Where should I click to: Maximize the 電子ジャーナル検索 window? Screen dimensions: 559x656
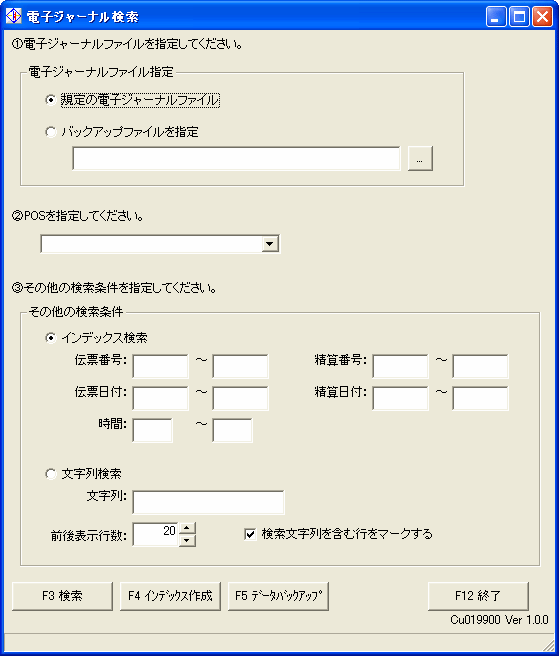click(519, 17)
